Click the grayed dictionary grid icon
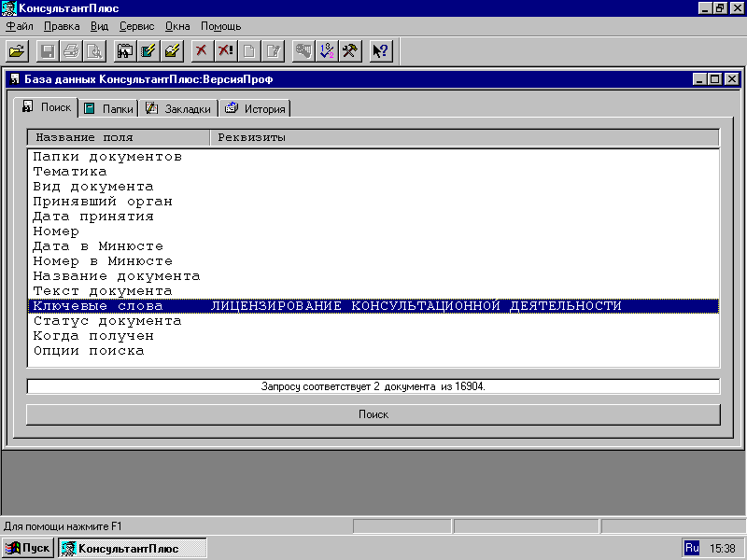 tap(303, 51)
